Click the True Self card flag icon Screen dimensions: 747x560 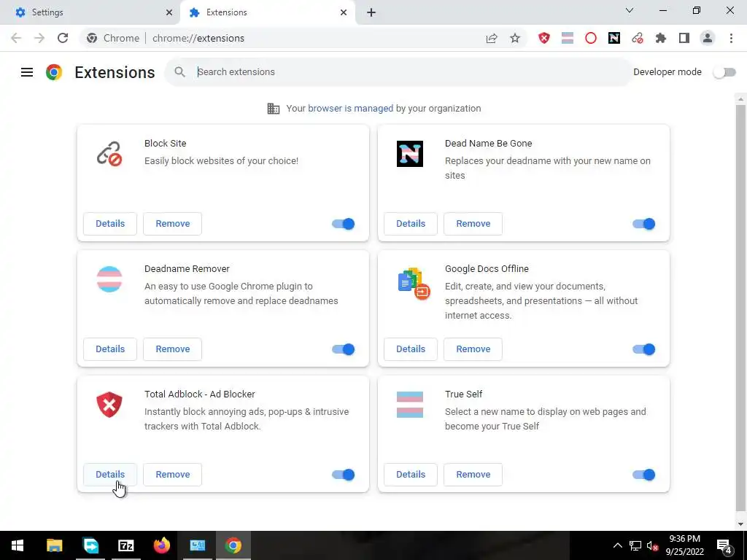410,404
